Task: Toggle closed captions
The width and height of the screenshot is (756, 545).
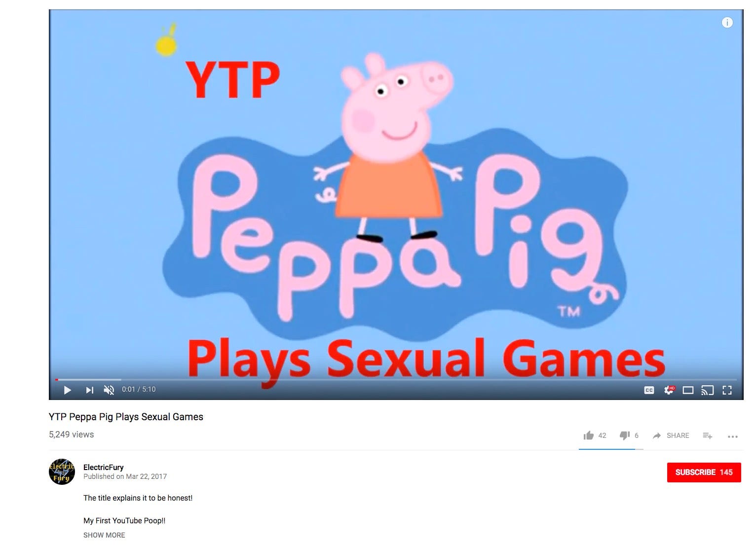Action: [x=649, y=390]
